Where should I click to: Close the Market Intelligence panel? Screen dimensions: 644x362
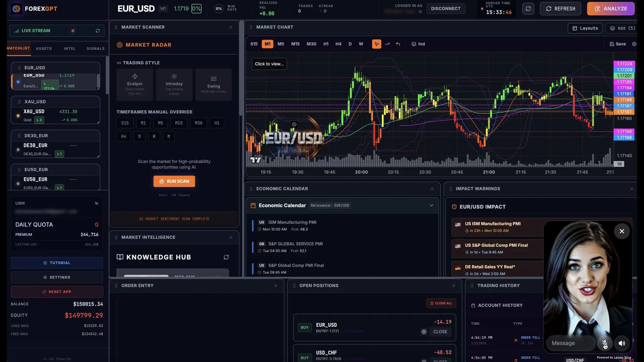coord(231,238)
